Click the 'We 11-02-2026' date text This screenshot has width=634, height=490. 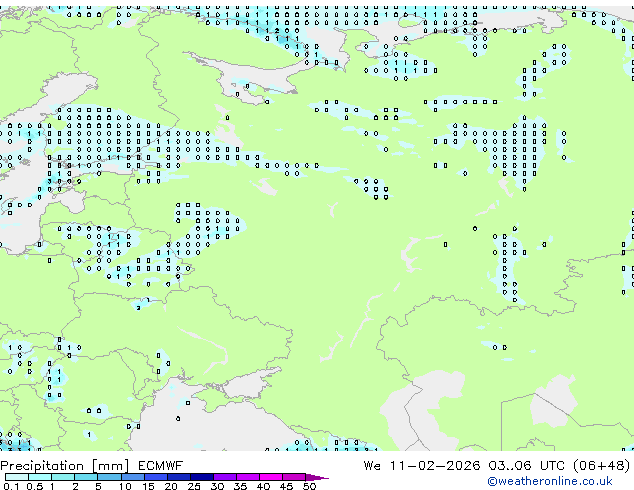point(422,466)
